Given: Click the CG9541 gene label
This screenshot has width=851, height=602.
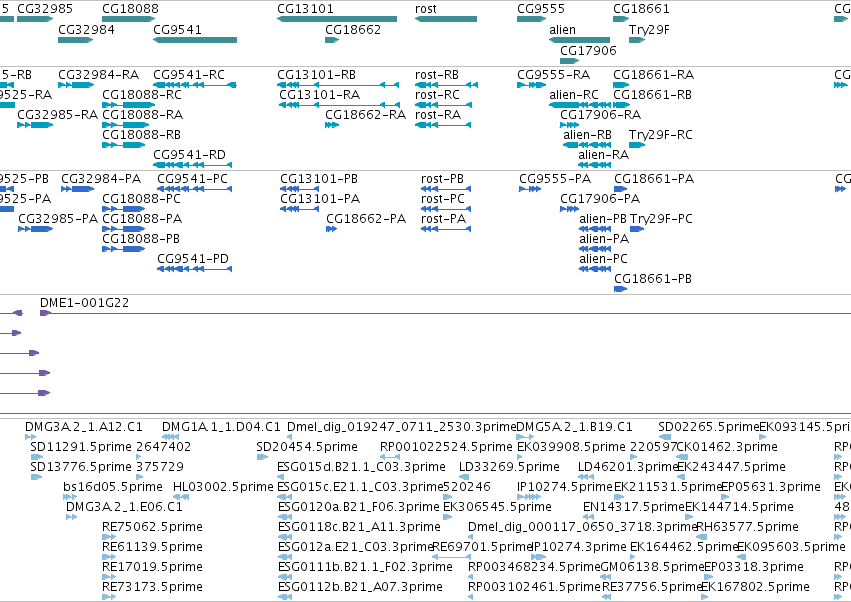Looking at the screenshot, I should (177, 29).
